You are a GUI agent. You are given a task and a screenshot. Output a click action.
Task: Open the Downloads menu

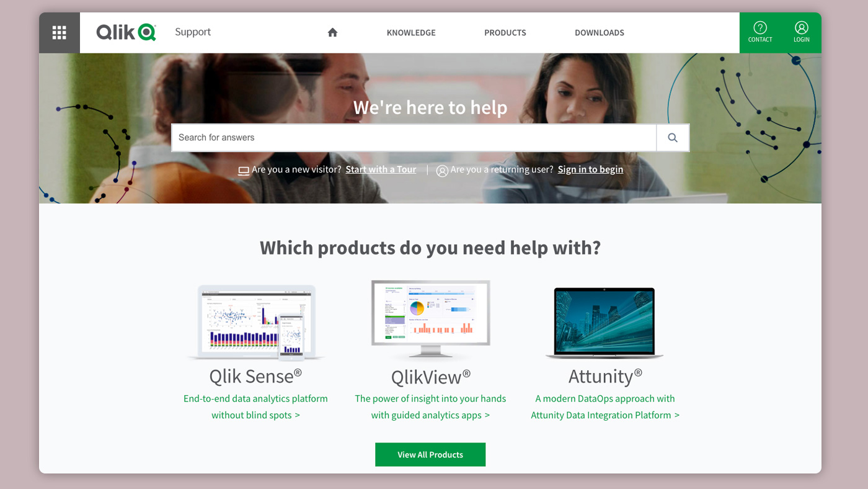tap(600, 33)
